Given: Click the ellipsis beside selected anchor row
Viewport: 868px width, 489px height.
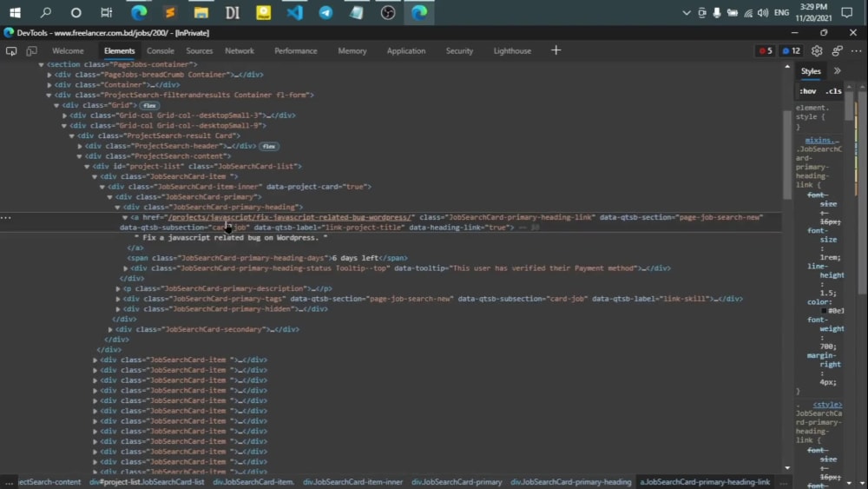Looking at the screenshot, I should [x=5, y=218].
